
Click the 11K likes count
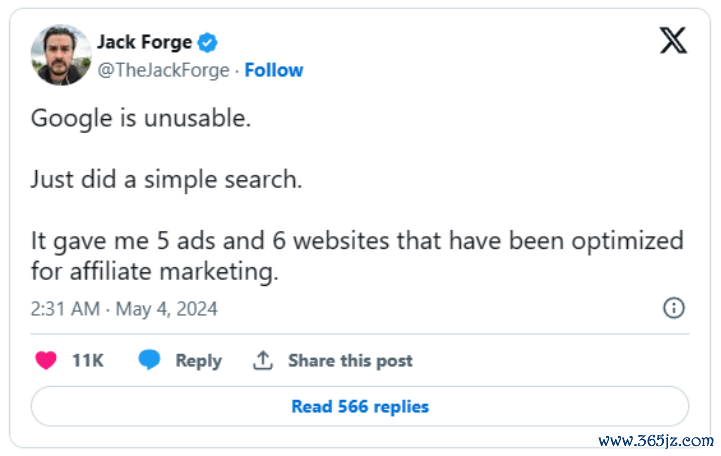tap(88, 361)
